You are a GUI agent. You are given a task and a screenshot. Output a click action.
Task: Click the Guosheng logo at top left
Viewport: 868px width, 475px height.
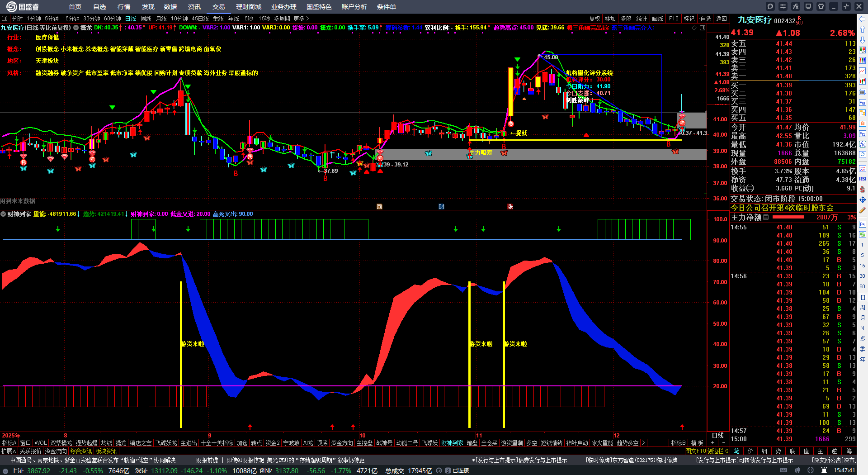(23, 6)
